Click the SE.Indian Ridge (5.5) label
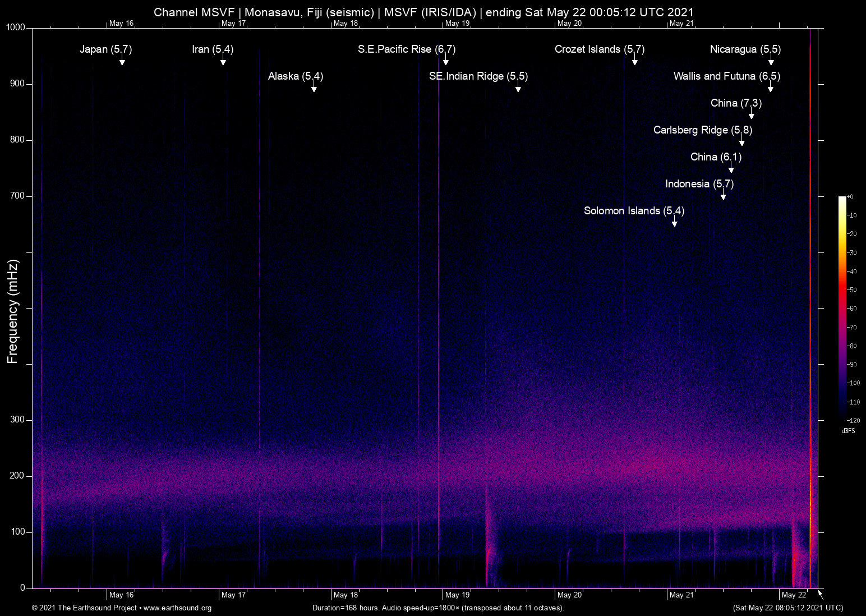The width and height of the screenshot is (866, 616). tap(478, 76)
